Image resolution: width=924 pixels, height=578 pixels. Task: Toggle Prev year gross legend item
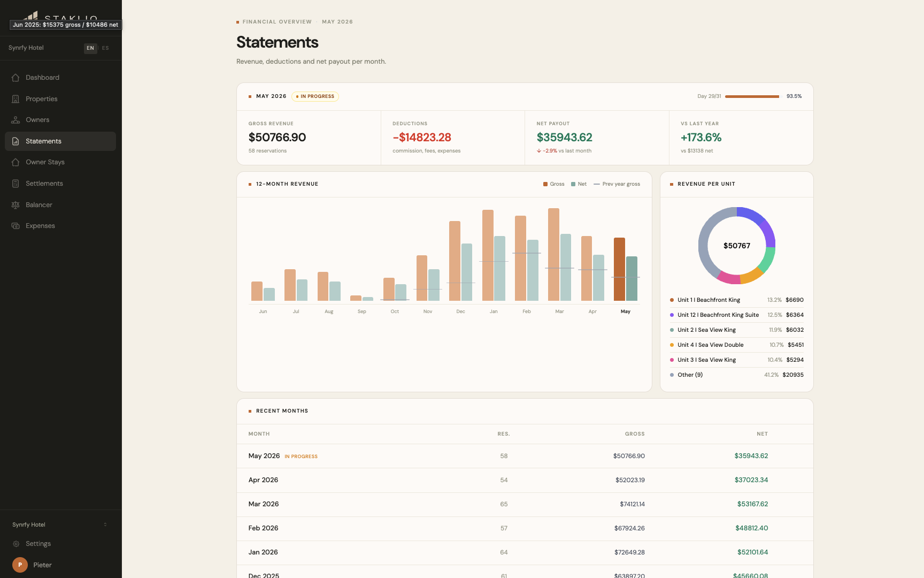(617, 184)
